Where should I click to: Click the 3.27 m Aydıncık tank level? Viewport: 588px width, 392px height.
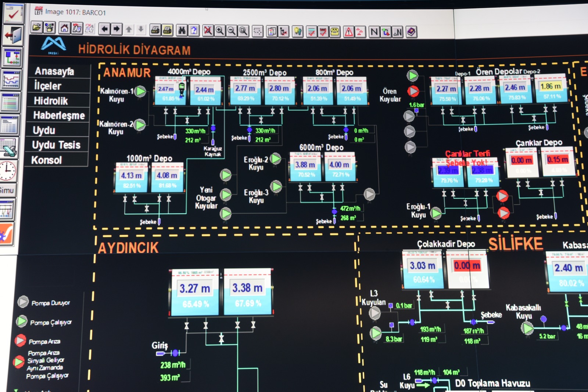195,288
